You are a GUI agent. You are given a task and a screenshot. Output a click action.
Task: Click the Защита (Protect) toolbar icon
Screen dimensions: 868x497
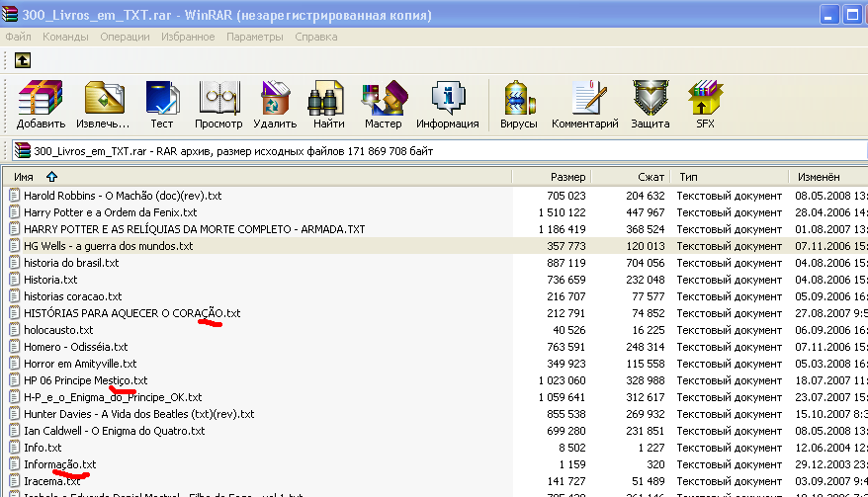pos(651,105)
